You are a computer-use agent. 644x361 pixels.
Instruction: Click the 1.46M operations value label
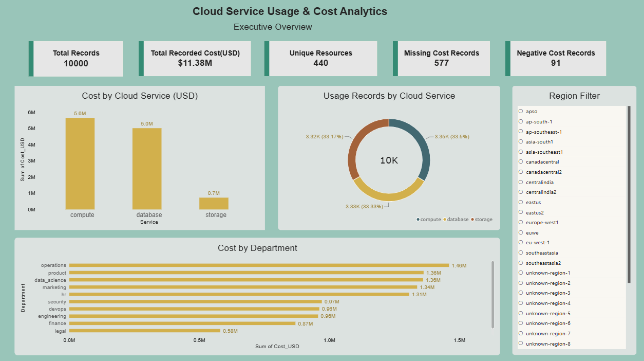point(459,266)
